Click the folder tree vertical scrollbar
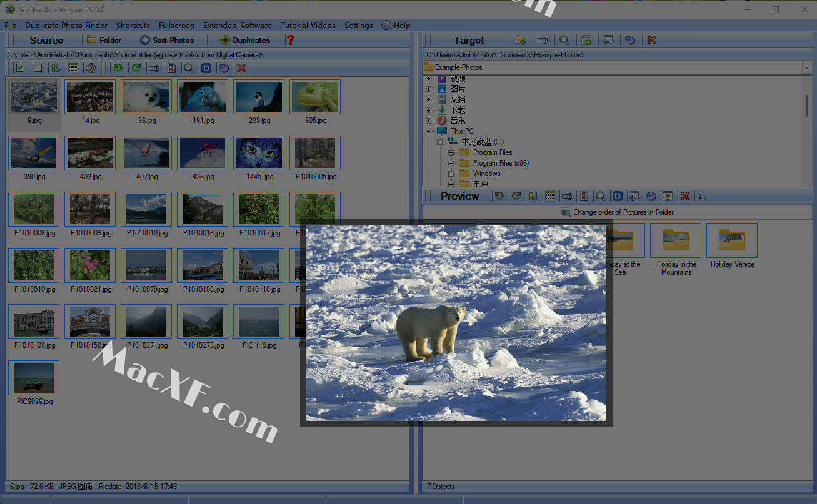This screenshot has height=504, width=817. (806, 106)
